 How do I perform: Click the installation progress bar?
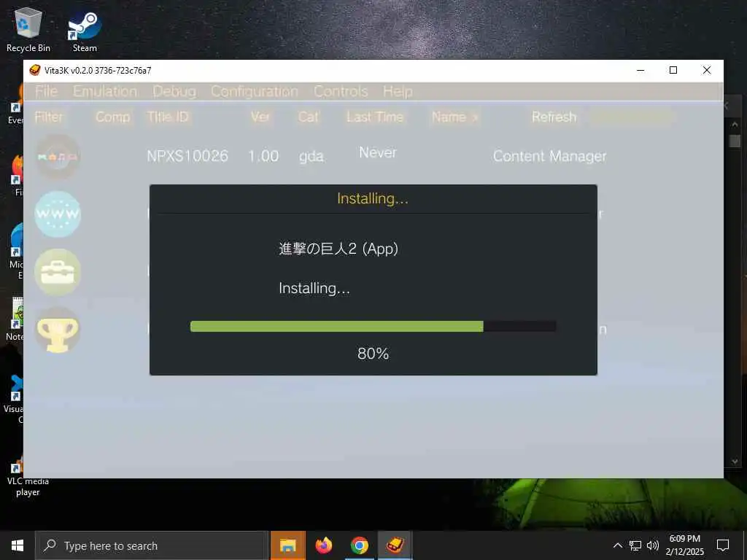click(373, 326)
